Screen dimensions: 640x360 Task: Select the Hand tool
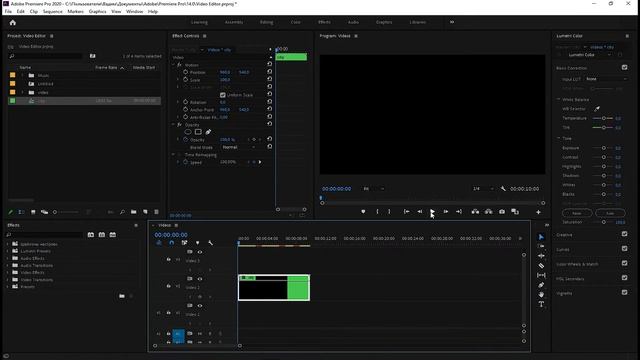click(541, 294)
